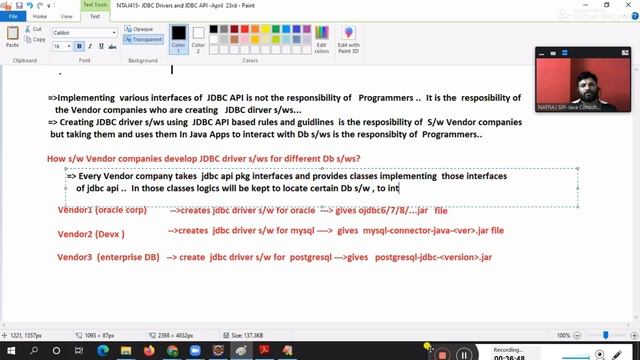Click 'mysql-connector-java-<ver>.jar file' text

(433, 231)
